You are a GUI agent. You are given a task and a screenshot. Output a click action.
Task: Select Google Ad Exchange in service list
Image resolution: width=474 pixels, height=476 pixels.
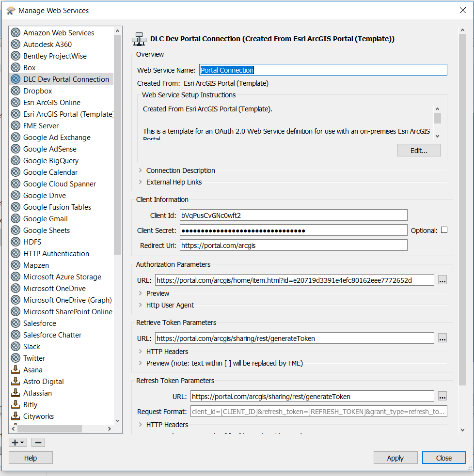tap(57, 137)
